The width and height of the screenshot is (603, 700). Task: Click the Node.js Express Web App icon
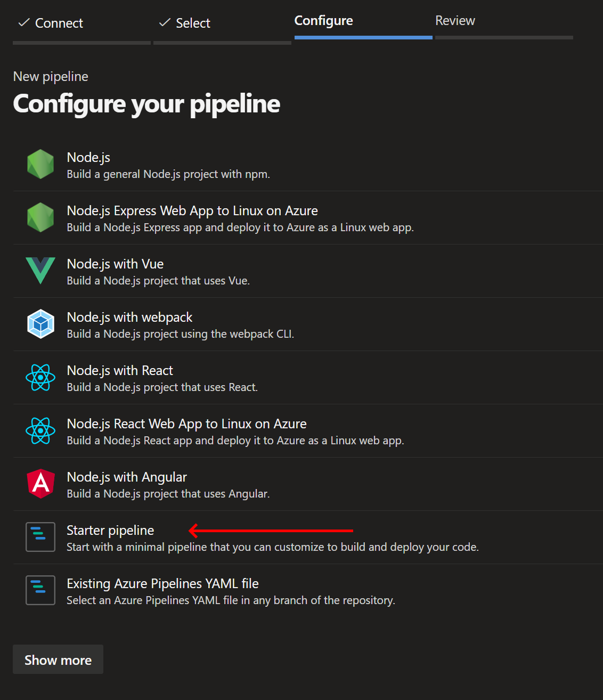click(40, 217)
